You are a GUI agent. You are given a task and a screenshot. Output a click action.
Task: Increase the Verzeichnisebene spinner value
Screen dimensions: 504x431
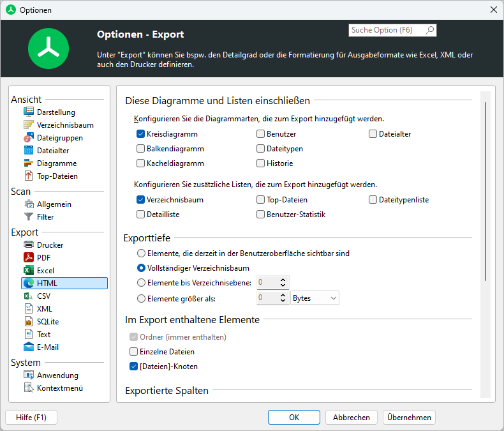point(283,280)
